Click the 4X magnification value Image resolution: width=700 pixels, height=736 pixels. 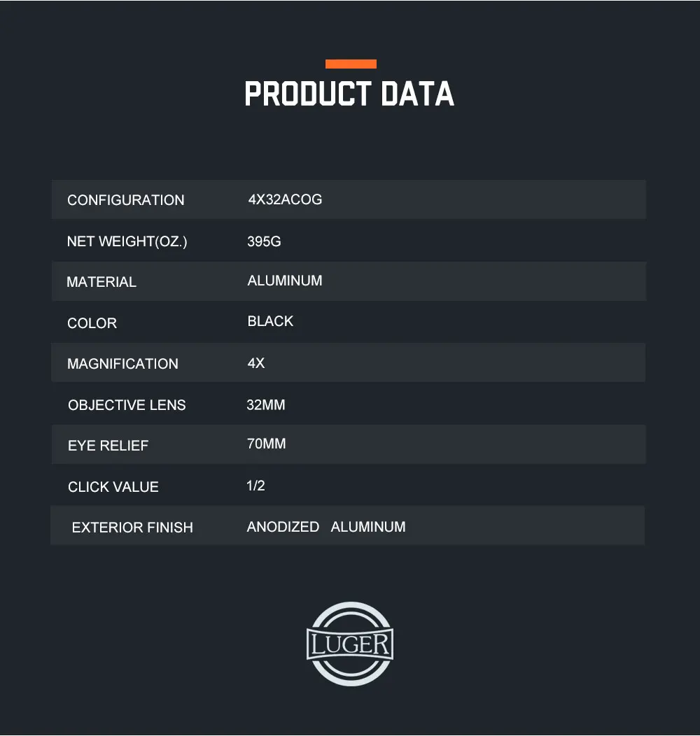256,363
